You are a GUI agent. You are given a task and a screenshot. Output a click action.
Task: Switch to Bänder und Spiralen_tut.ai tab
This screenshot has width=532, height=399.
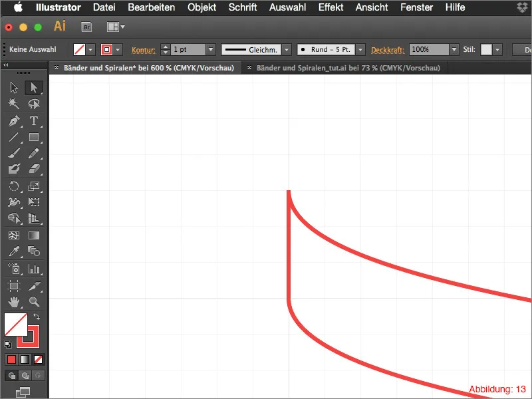tap(348, 68)
